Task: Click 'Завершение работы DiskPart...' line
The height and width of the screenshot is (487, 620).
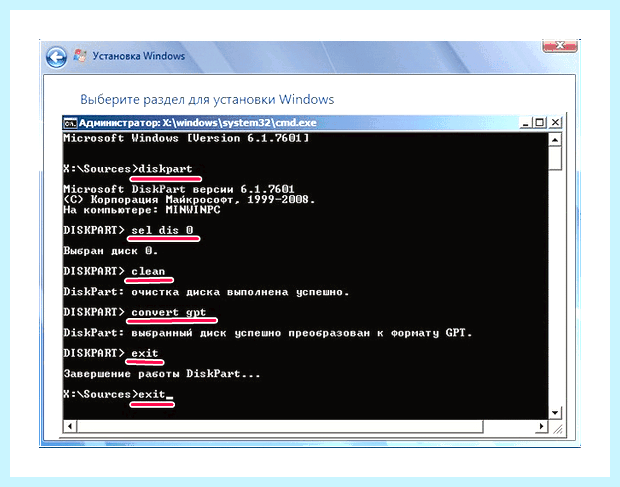Action: tap(162, 374)
